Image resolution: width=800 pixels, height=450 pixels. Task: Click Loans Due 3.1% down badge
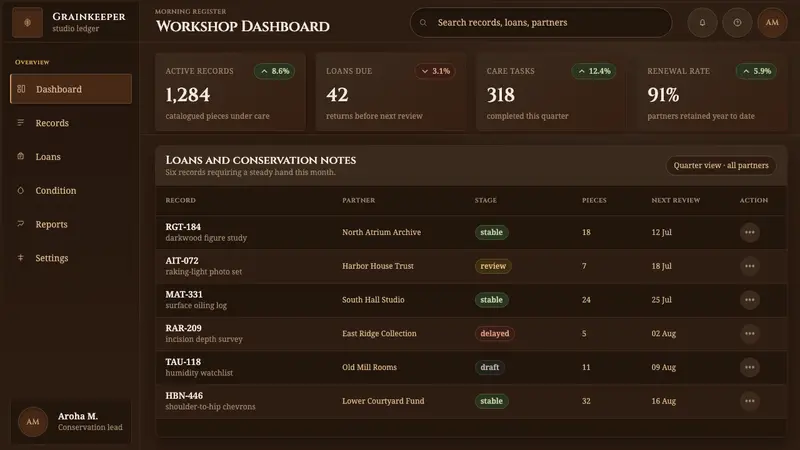pos(435,71)
